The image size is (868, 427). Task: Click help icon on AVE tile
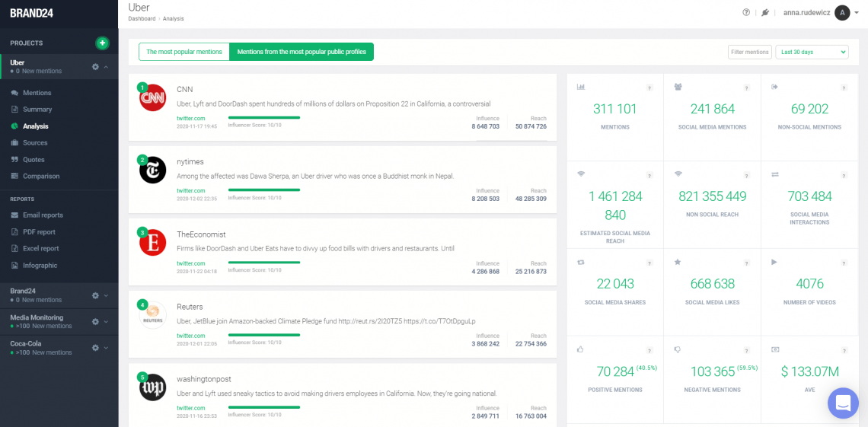844,350
